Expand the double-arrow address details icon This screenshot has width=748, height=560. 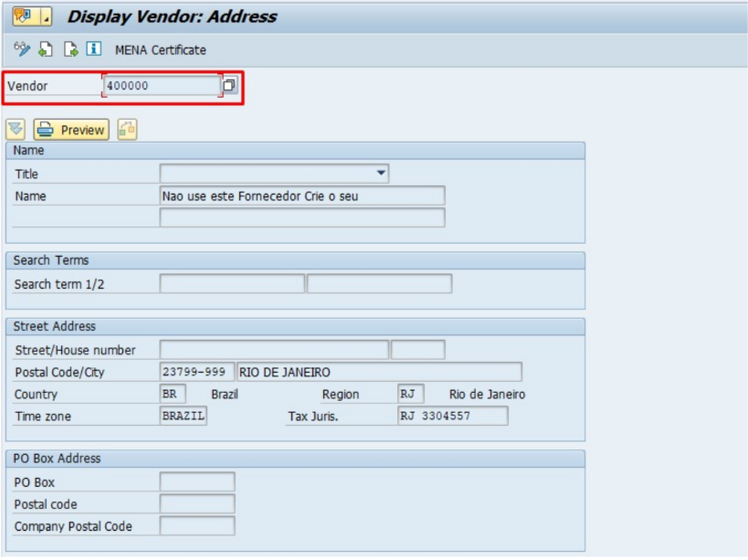pos(16,130)
